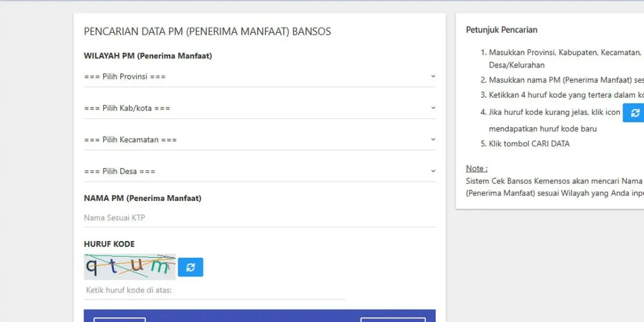644x322 pixels.
Task: Click the chevron arrow on Pilih Kab/kota
Action: (x=433, y=108)
